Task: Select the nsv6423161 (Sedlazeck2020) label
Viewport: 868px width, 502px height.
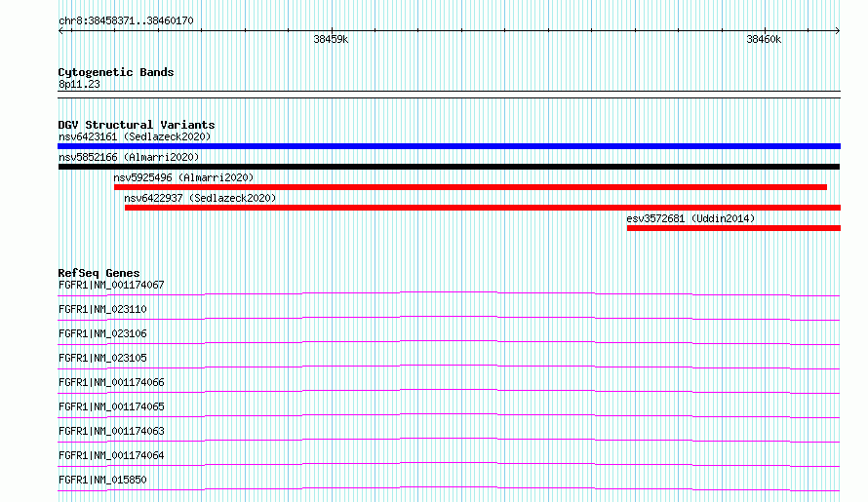Action: coord(135,136)
